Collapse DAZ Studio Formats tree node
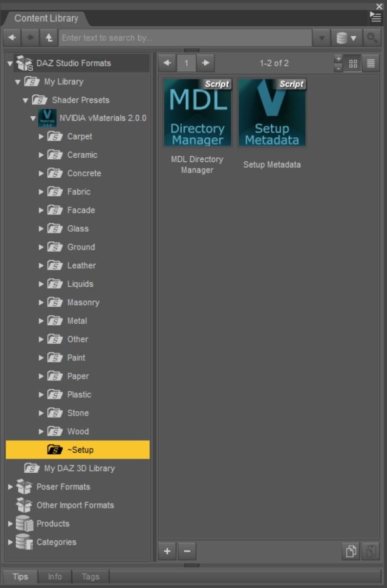Viewport: 387px width, 588px height. [x=10, y=64]
